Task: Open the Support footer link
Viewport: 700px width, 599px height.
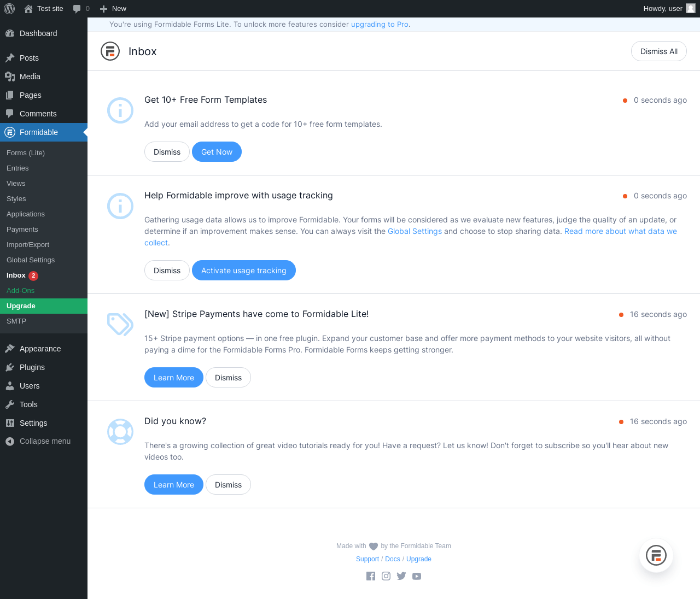Action: coord(367,559)
